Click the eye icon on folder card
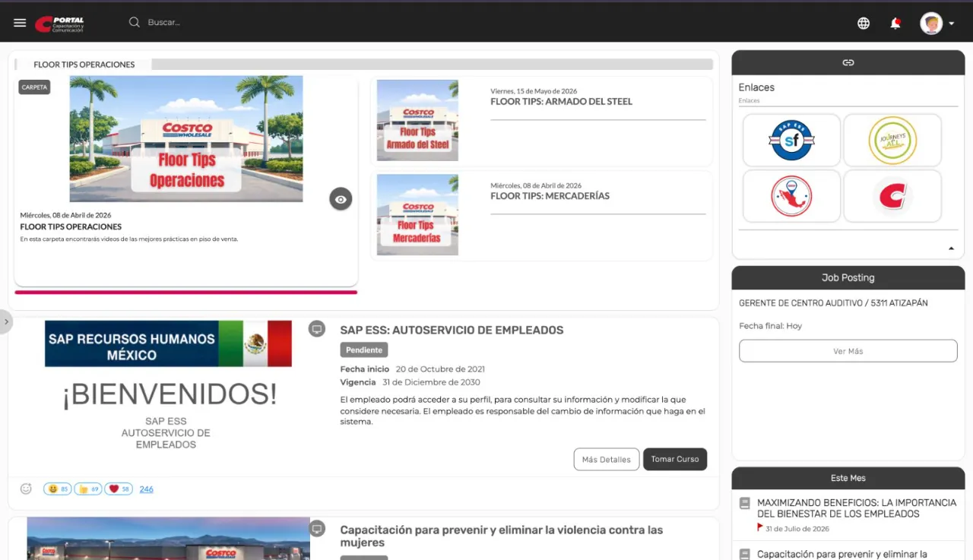 pos(341,199)
